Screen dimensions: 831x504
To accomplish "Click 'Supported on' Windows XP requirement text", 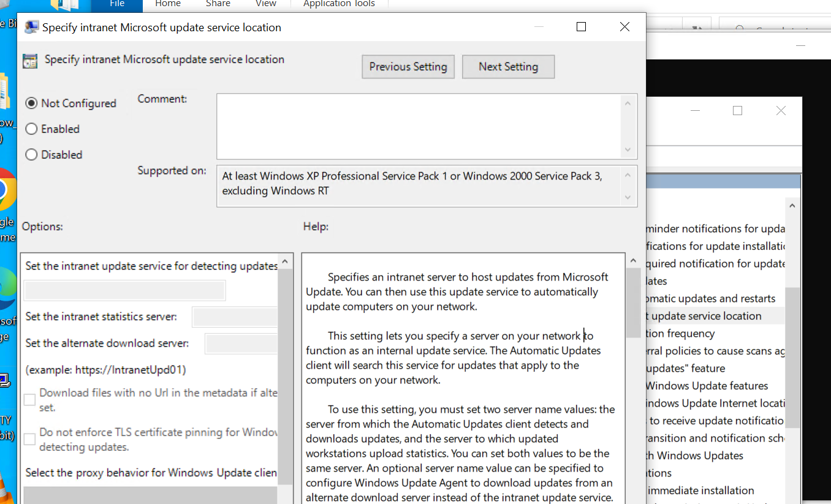I will 412,183.
